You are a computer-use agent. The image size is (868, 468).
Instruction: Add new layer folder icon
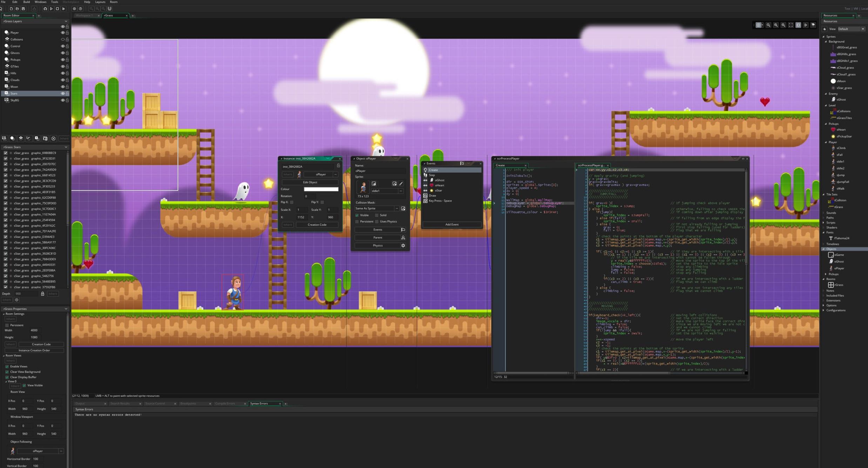click(45, 138)
